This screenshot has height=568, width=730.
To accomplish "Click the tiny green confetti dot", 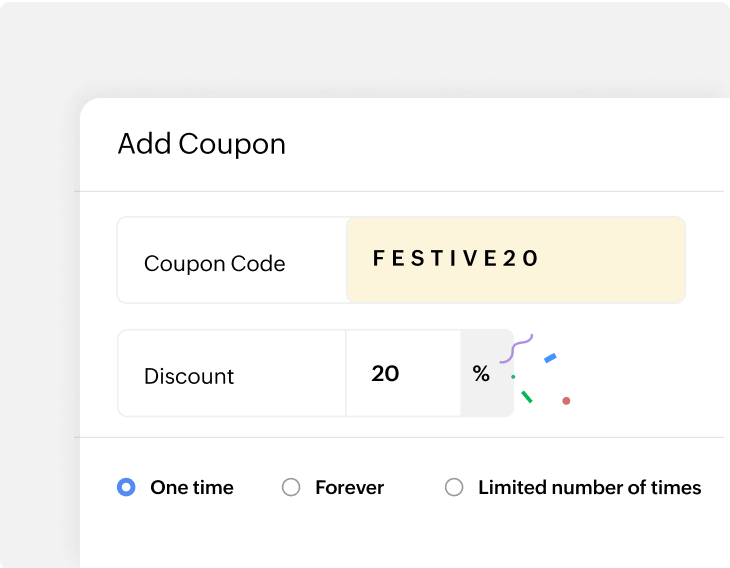I will [513, 377].
